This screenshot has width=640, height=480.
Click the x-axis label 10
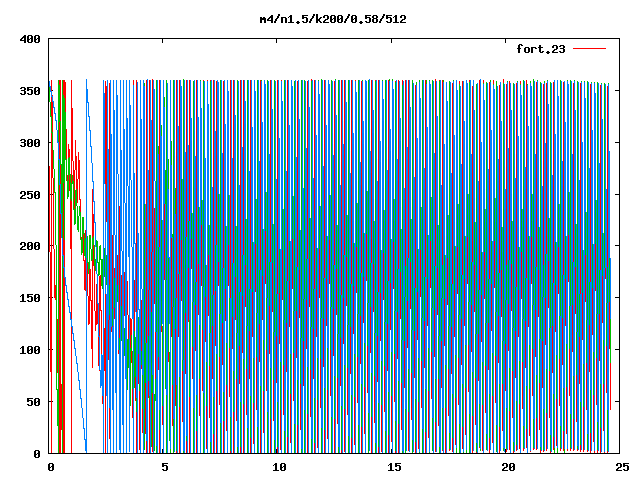click(279, 467)
